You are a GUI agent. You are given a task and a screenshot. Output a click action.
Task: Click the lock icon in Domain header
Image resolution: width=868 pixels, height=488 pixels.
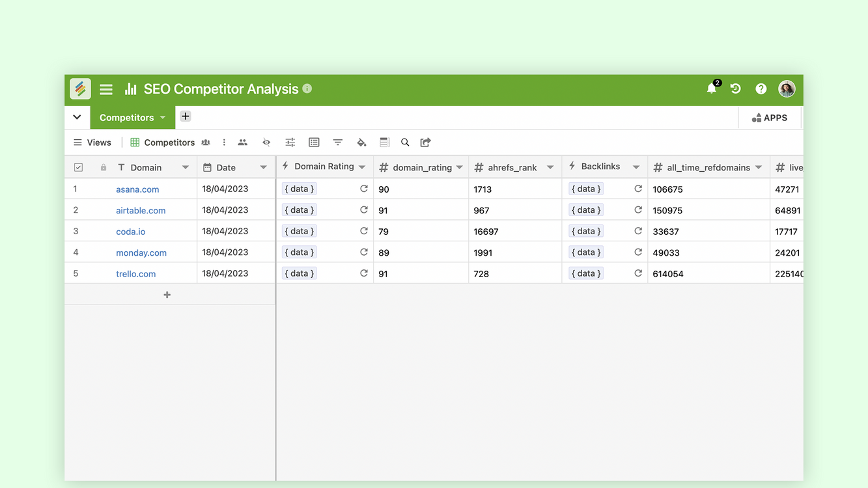click(103, 167)
